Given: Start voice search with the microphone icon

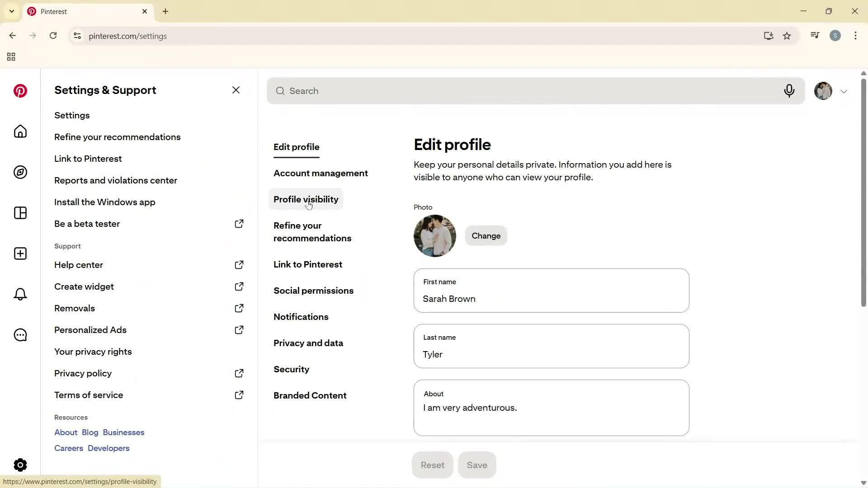Looking at the screenshot, I should point(789,91).
